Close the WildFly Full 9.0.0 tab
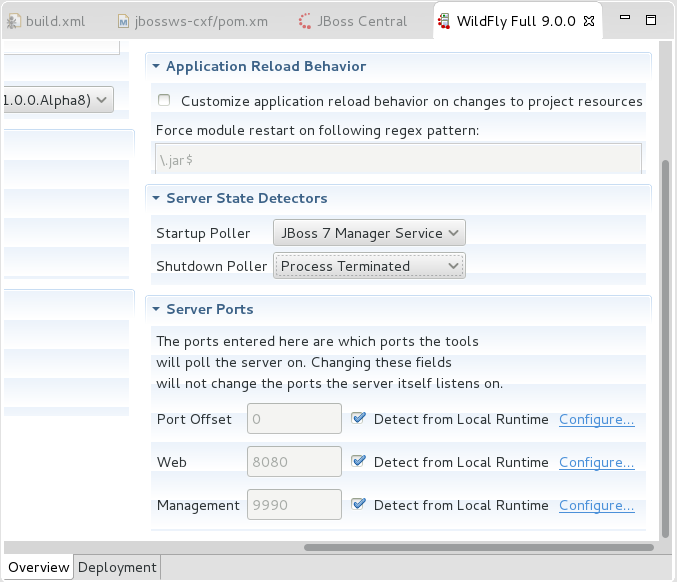Viewport: 677px width, 582px height. (589, 21)
